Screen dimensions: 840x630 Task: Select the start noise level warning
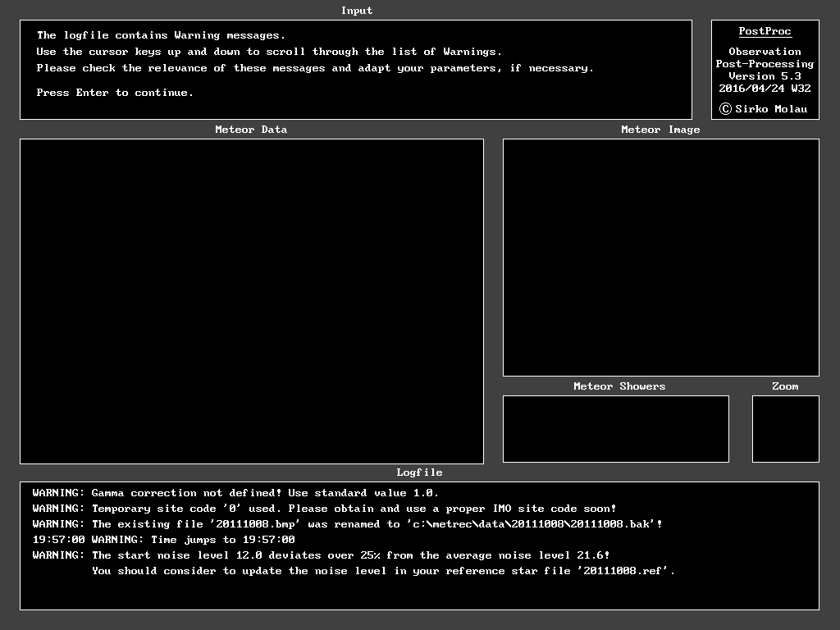[x=321, y=555]
